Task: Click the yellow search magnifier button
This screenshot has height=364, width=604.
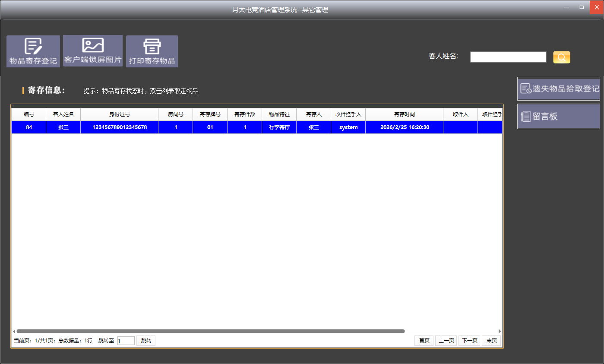Action: click(561, 57)
